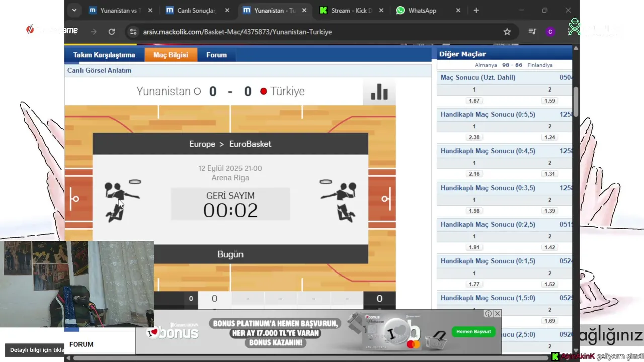
Task: Open the ad info icon
Action: tap(488, 313)
